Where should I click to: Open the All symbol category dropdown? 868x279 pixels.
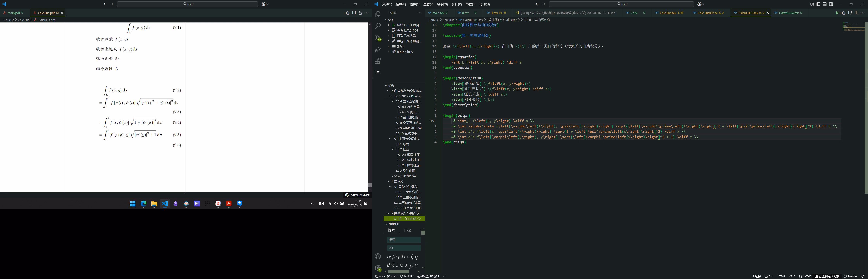[404, 248]
